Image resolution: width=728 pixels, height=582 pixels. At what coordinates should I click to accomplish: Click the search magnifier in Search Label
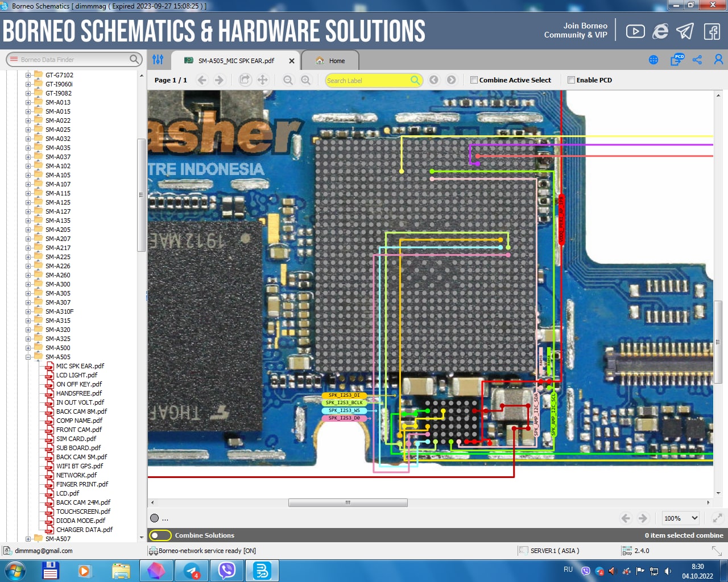pyautogui.click(x=415, y=80)
